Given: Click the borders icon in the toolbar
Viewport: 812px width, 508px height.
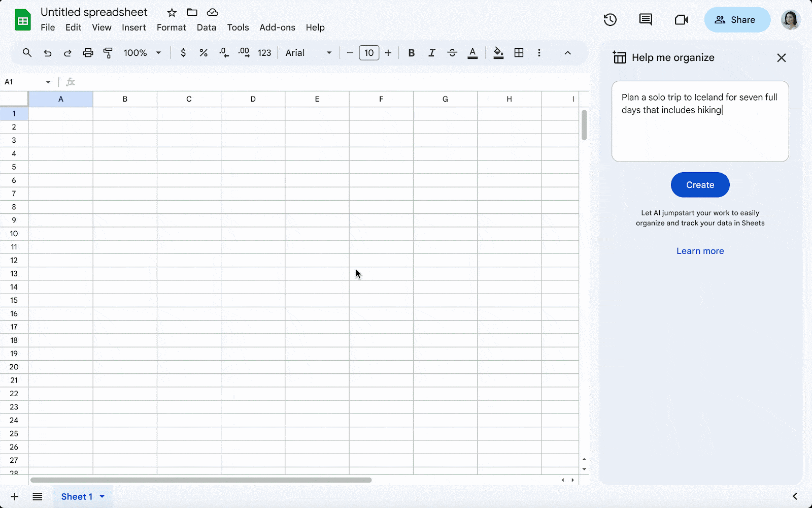Looking at the screenshot, I should tap(519, 53).
